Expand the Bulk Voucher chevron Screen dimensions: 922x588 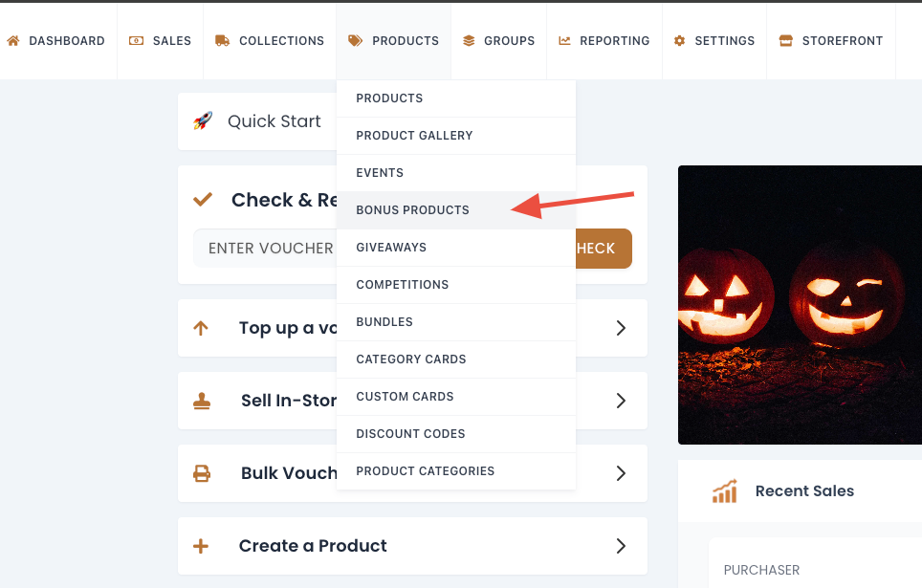(x=621, y=473)
